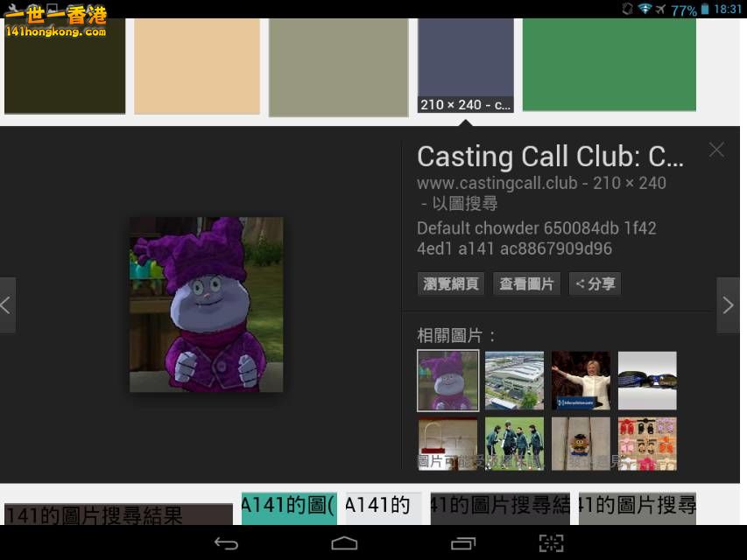Select the dark olive result tile
The width and height of the screenshot is (747, 560).
pyautogui.click(x=65, y=66)
